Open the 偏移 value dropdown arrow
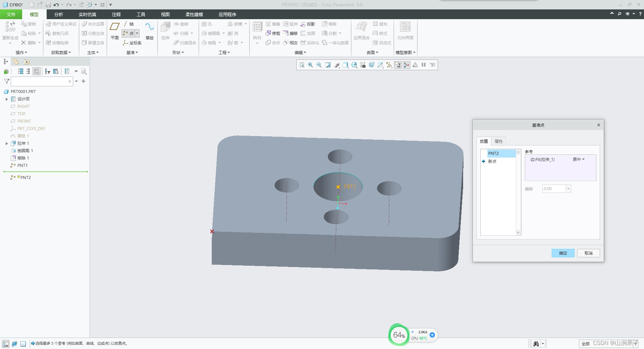The height and width of the screenshot is (349, 644). (x=568, y=189)
